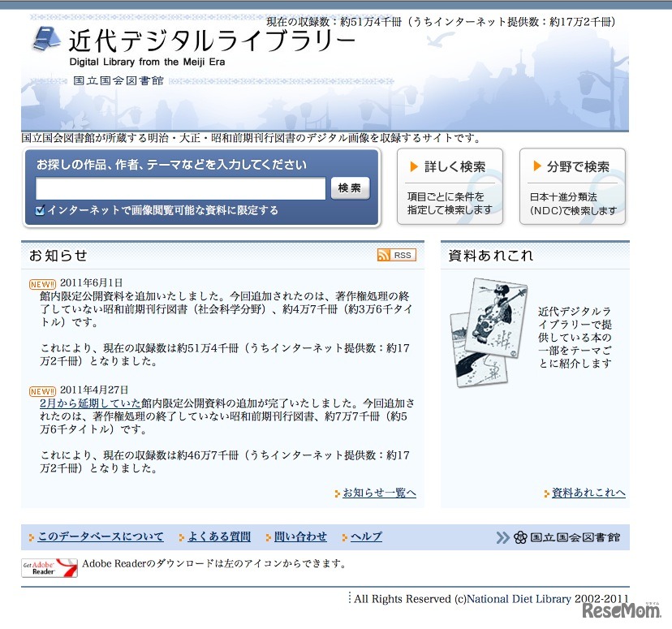This screenshot has height=629, width=672.
Task: Click the 2011年6月1日 news date
Action: click(91, 282)
